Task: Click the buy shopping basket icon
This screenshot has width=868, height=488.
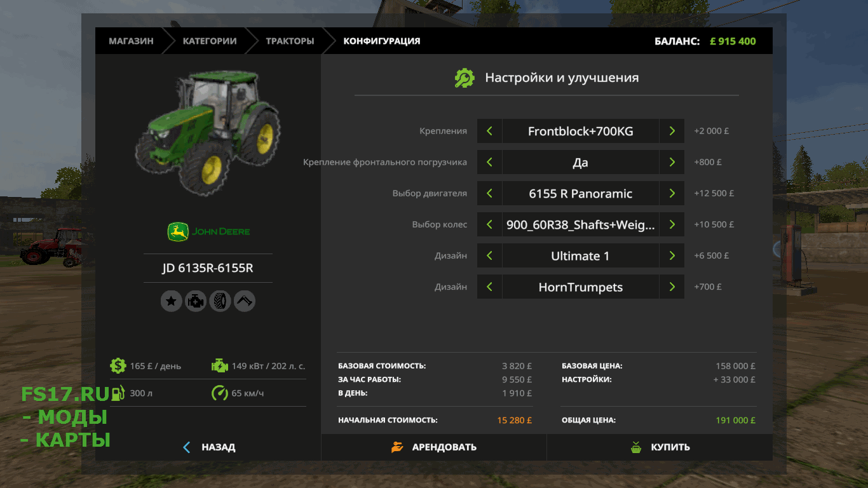Action: (x=636, y=447)
